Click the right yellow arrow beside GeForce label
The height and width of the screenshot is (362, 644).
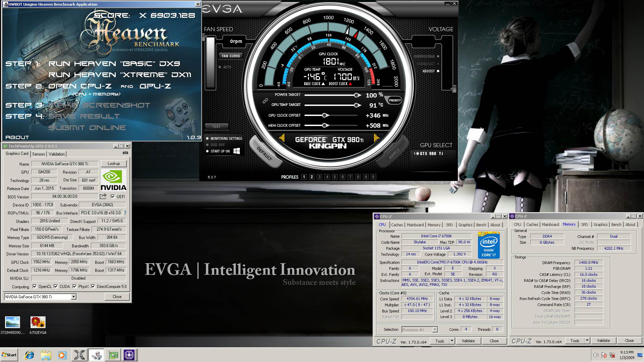pyautogui.click(x=376, y=138)
